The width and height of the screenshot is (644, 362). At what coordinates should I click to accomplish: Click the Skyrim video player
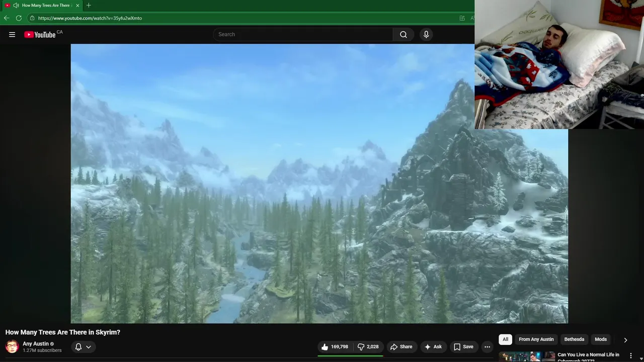(x=319, y=184)
